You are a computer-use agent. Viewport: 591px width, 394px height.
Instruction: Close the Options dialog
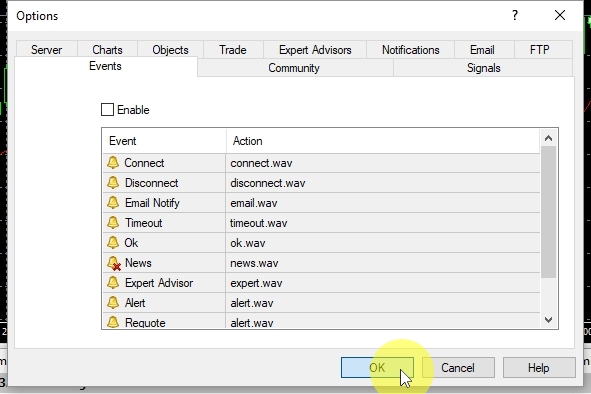(560, 15)
